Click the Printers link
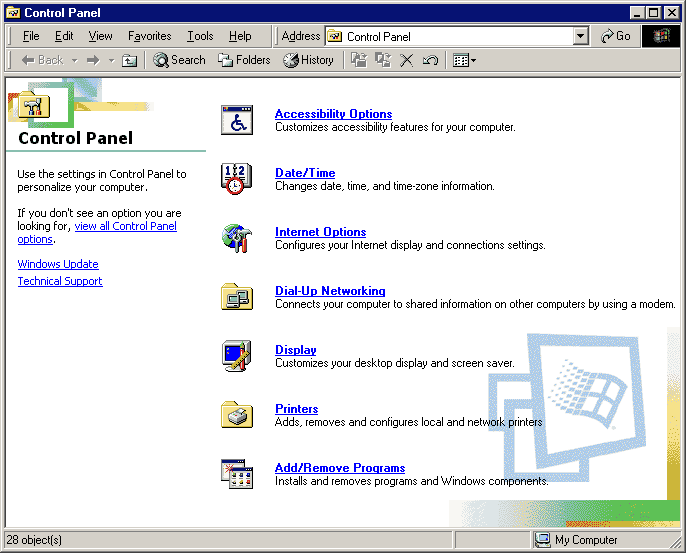Screen dimensions: 686x553 [x=296, y=409]
